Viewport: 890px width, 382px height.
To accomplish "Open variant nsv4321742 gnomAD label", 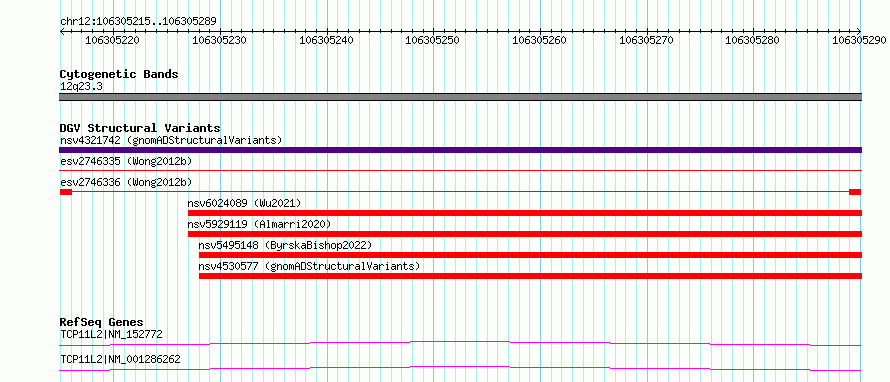I will [171, 140].
